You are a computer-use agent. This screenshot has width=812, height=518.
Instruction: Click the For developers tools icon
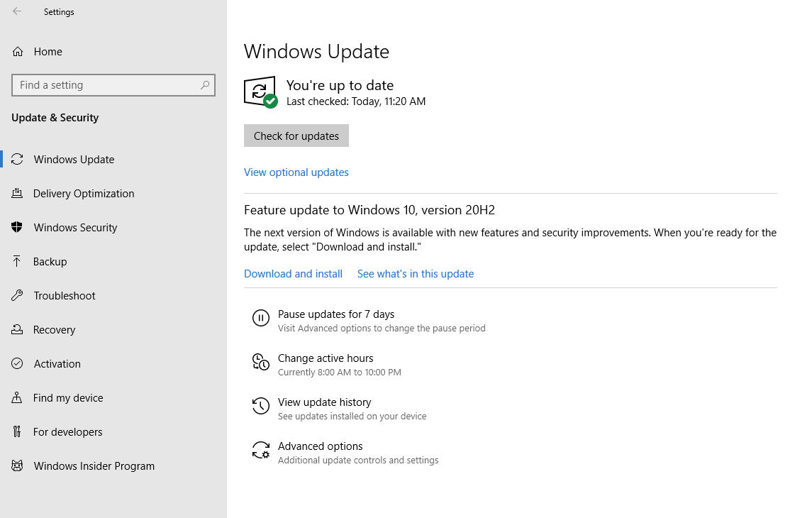(17, 431)
